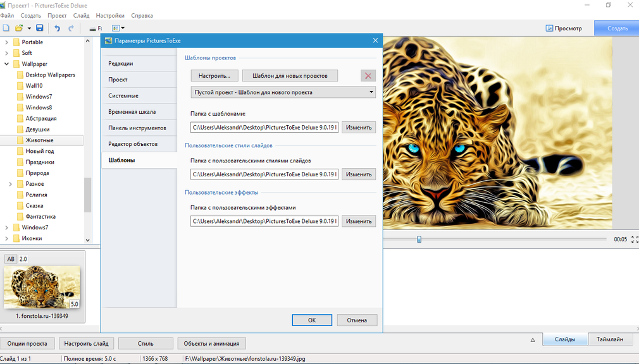Click the file list view mode icon
This screenshot has width=639, height=364.
click(x=116, y=28)
